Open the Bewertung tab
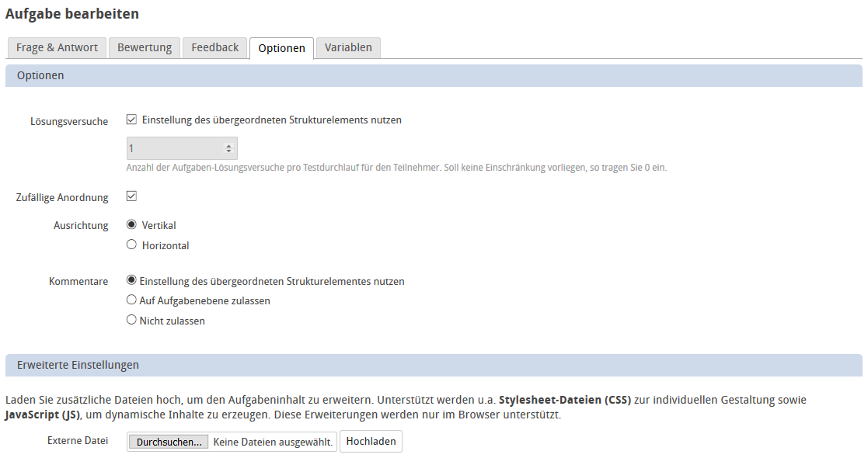The image size is (868, 465). [x=145, y=47]
